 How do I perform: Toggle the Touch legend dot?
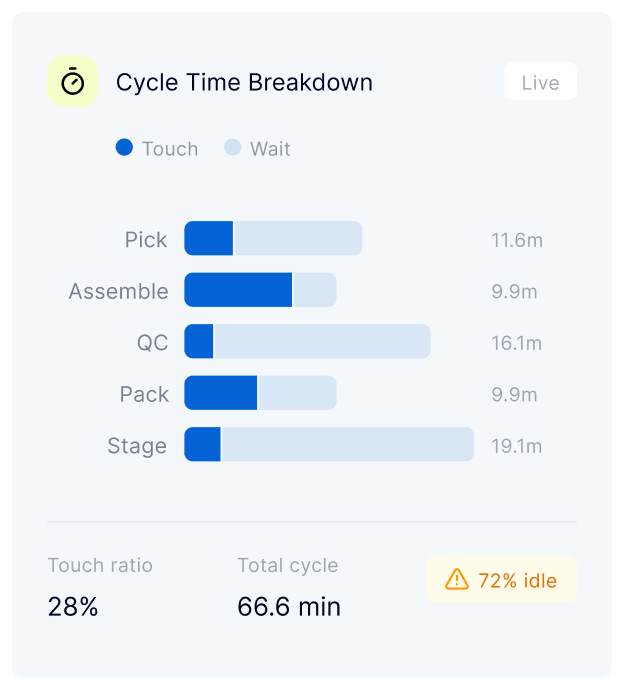pyautogui.click(x=124, y=148)
